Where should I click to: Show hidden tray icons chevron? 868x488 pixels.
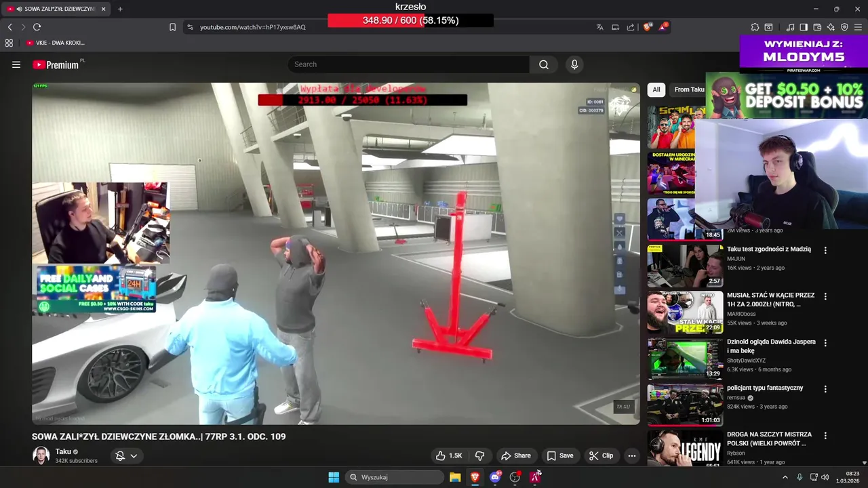click(x=785, y=477)
